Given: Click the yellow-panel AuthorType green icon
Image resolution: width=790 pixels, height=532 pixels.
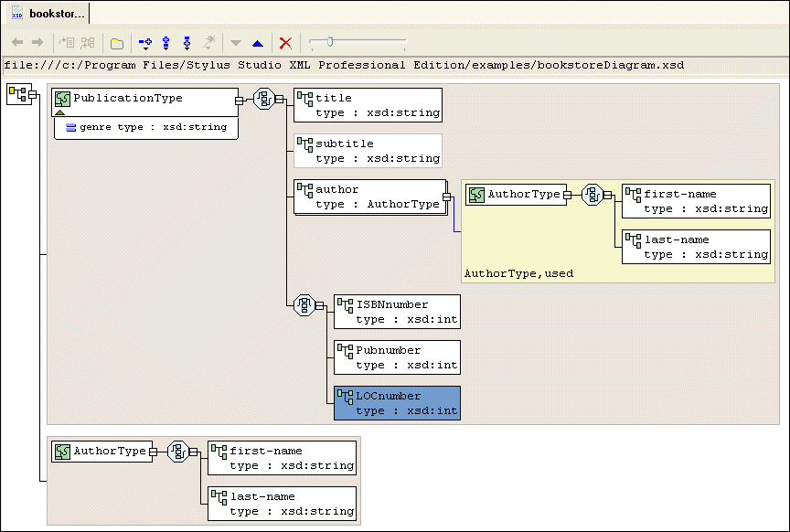Looking at the screenshot, I should [475, 195].
